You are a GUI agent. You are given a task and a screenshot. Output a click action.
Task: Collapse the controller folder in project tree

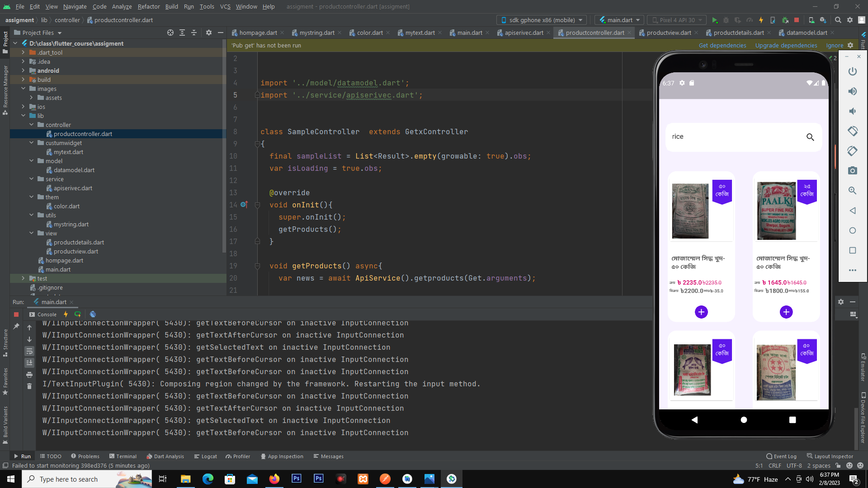(31, 125)
